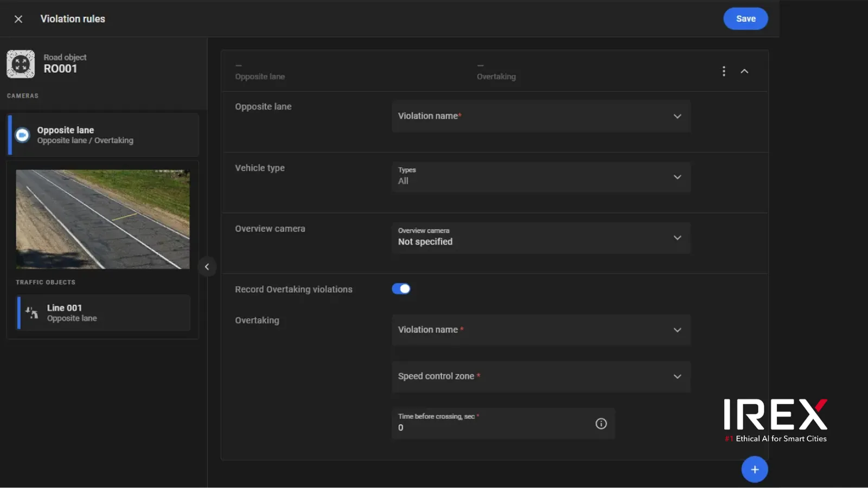
Task: Toggle Record Overtaking violations switch
Action: [401, 289]
